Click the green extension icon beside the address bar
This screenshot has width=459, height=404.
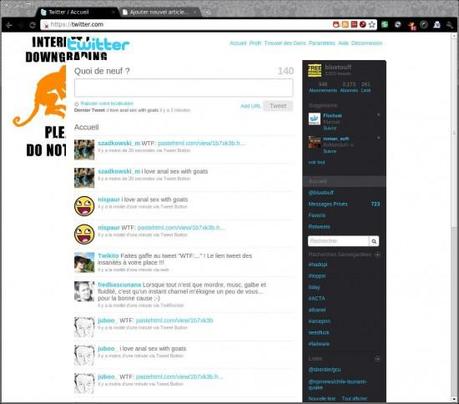pyautogui.click(x=384, y=24)
